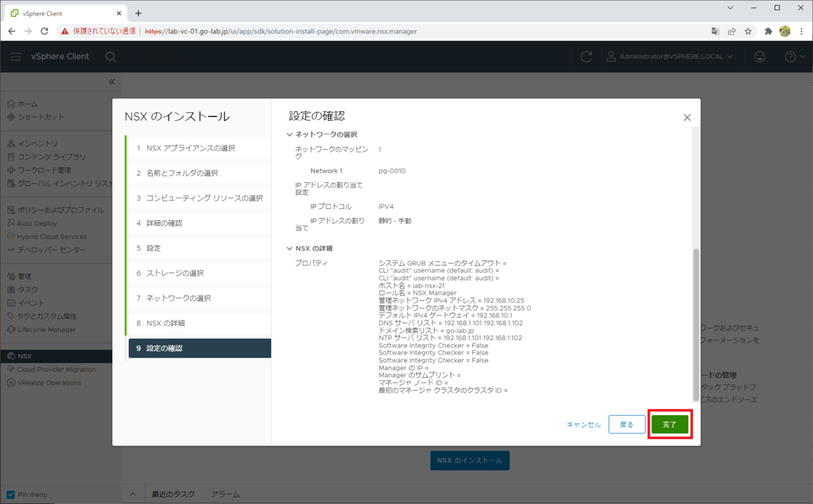Viewport: 813px width, 504px height.
Task: Click the translate page icon
Action: pyautogui.click(x=715, y=31)
